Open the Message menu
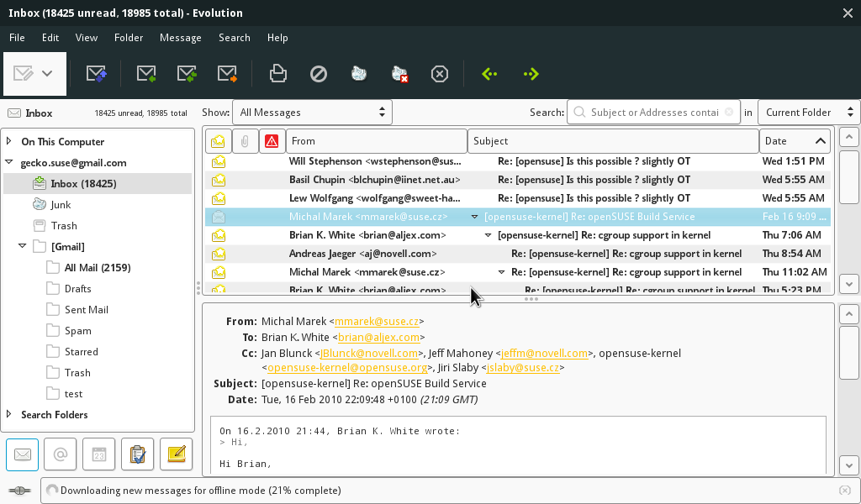Viewport: 861px width, 504px height. (181, 37)
